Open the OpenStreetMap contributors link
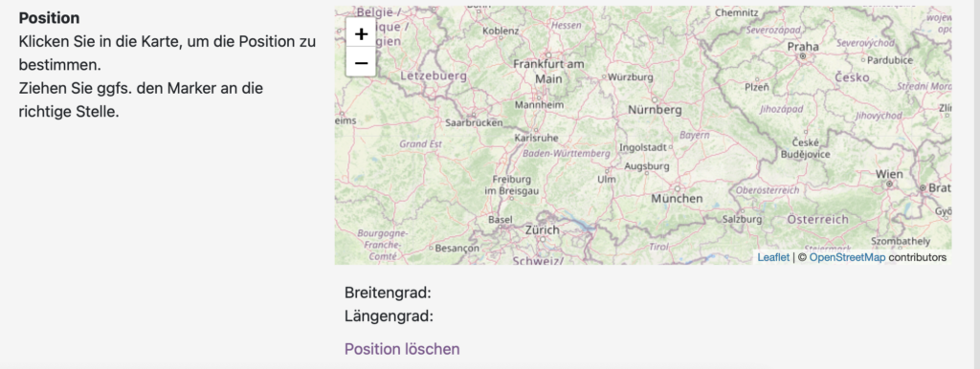Screen dimensions: 980x369 pyautogui.click(x=847, y=257)
